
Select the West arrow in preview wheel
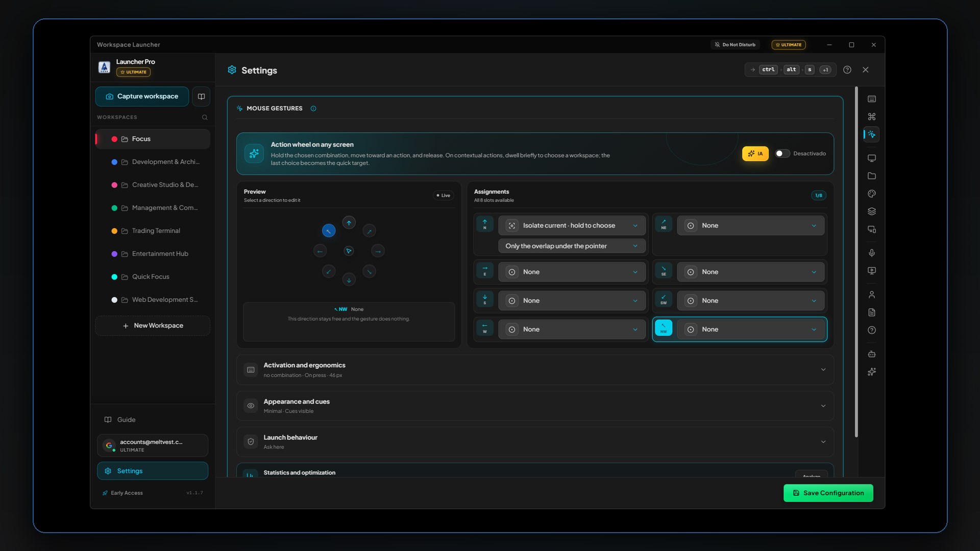click(320, 251)
